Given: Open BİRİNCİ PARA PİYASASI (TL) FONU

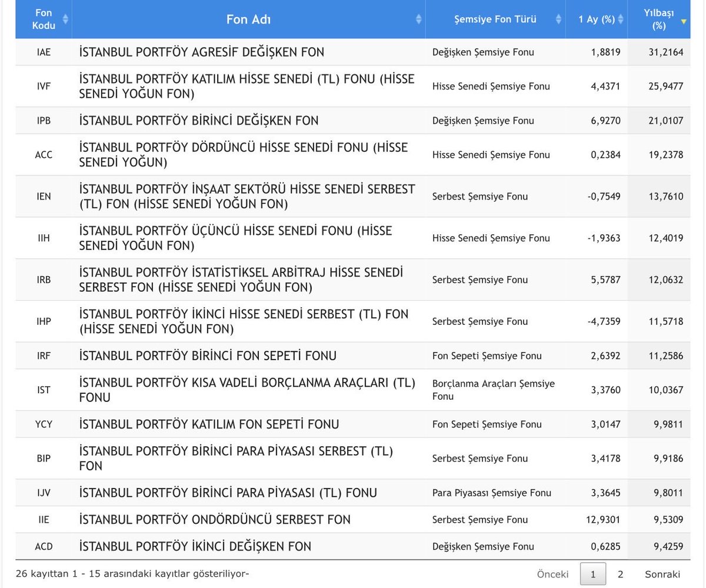Looking at the screenshot, I should (228, 493).
